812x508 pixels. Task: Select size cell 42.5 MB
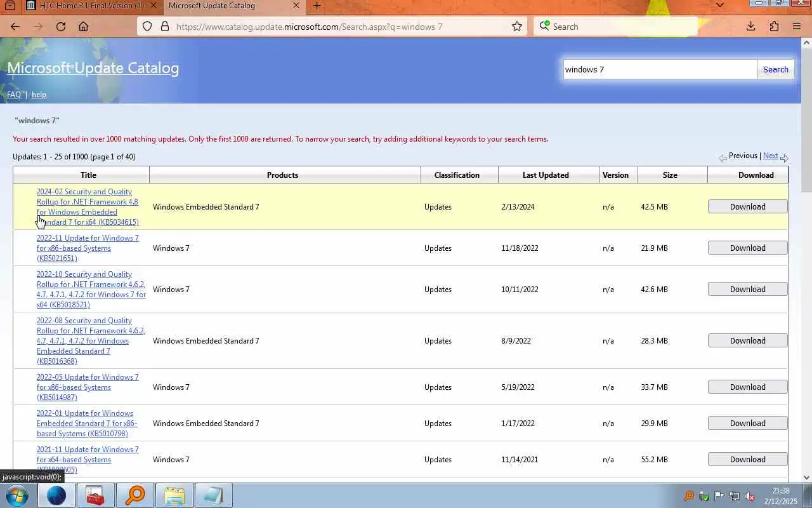(x=654, y=207)
